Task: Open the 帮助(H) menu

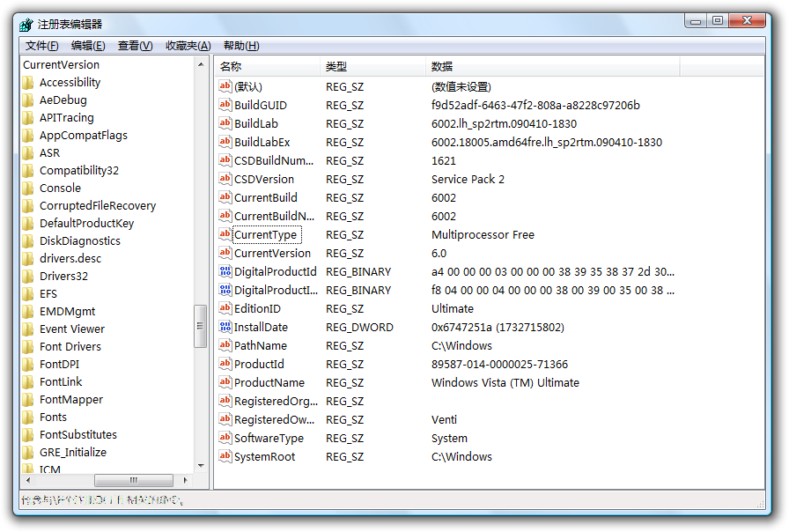Action: click(241, 46)
